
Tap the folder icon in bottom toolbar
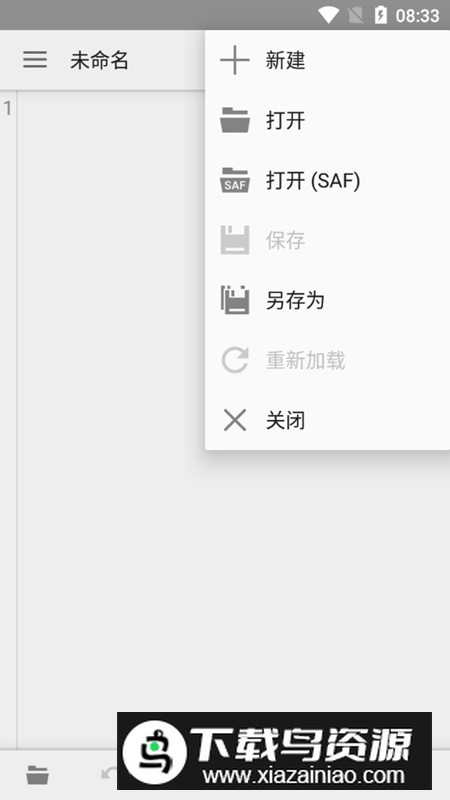(x=38, y=775)
